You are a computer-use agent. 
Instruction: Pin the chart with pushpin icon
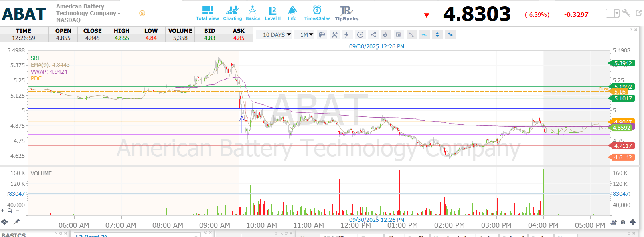[x=17, y=221]
